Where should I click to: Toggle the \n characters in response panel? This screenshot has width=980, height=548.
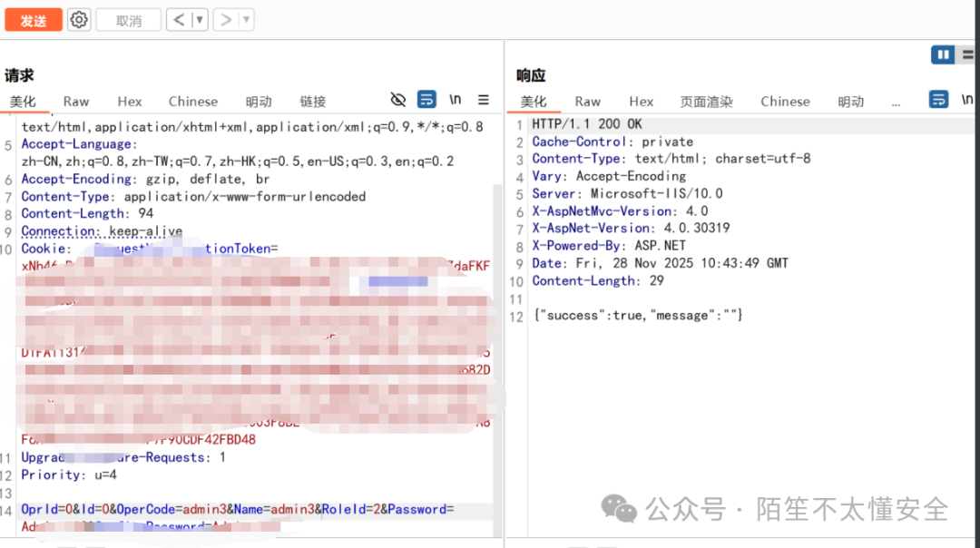tap(967, 100)
